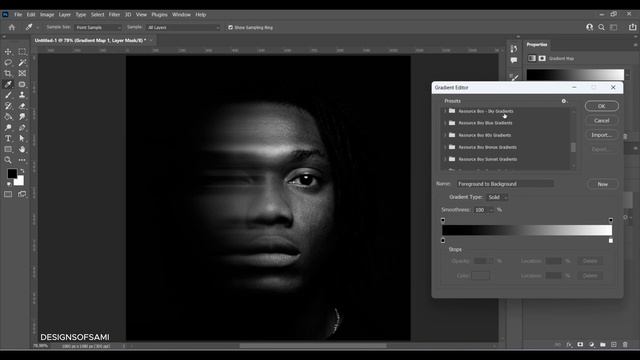Expand the Sunset Gradients preset folder
The width and height of the screenshot is (640, 360).
(x=445, y=159)
